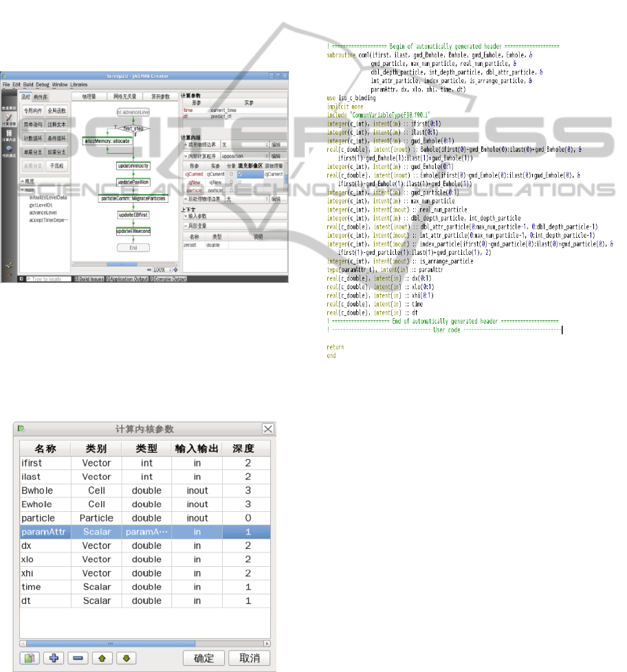Click the 确定 button
Screen dimensions: 627x672
(204, 658)
